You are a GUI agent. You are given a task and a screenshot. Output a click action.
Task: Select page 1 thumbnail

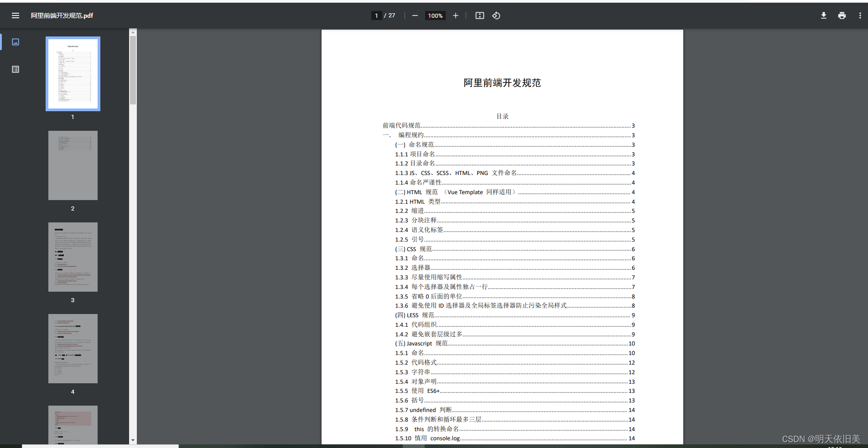click(73, 74)
